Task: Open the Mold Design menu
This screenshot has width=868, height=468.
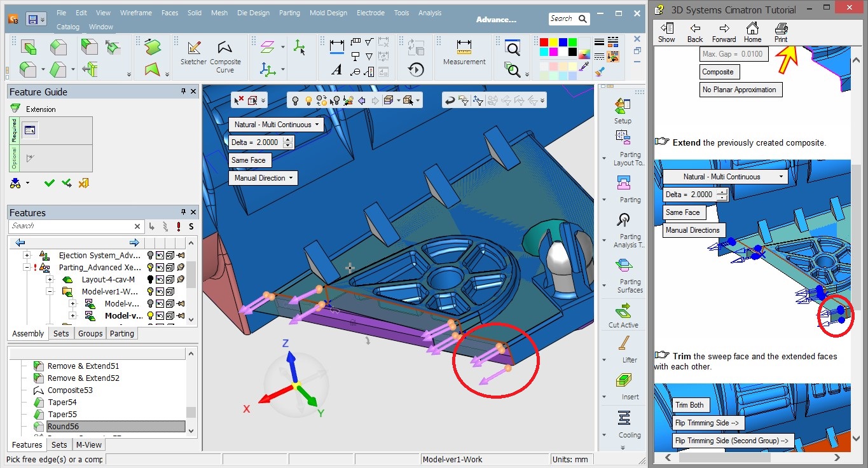Action: (x=329, y=13)
